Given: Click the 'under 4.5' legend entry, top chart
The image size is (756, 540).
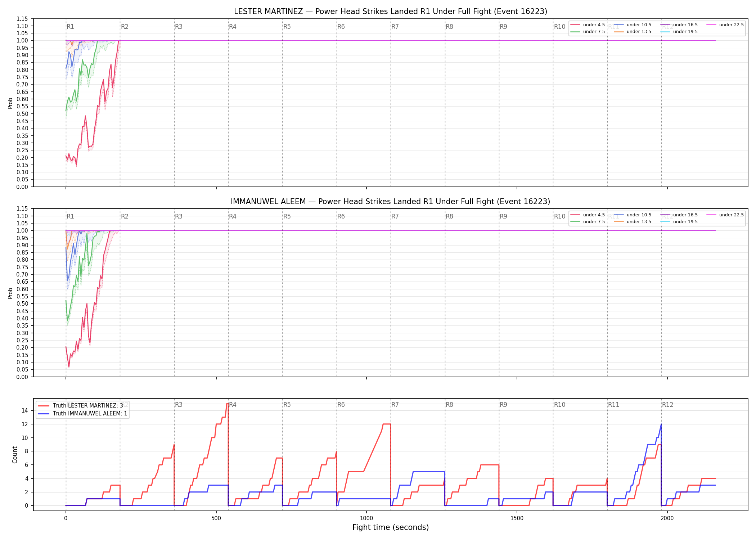Looking at the screenshot, I should pos(588,25).
